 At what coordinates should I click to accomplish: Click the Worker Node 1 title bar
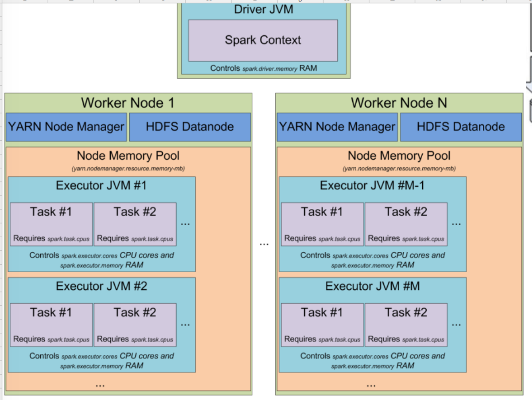click(127, 103)
